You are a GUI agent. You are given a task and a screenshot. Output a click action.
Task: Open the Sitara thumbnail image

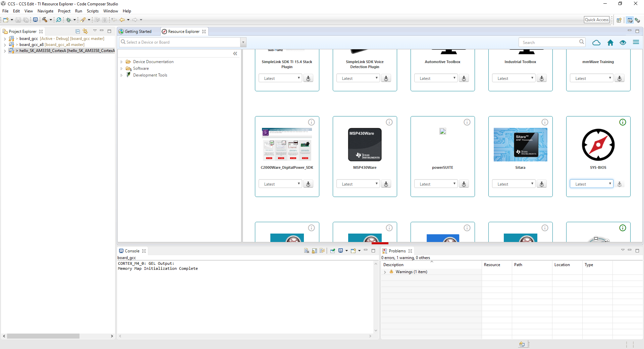pos(521,145)
